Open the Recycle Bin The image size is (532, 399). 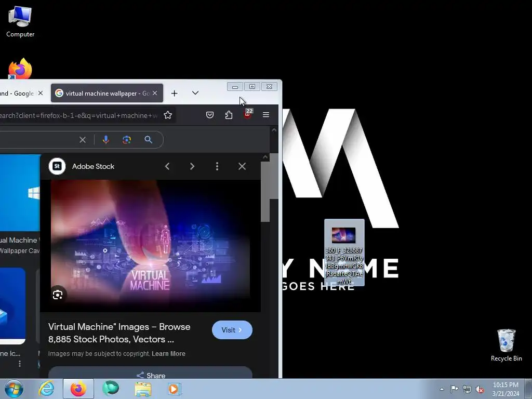pos(506,345)
